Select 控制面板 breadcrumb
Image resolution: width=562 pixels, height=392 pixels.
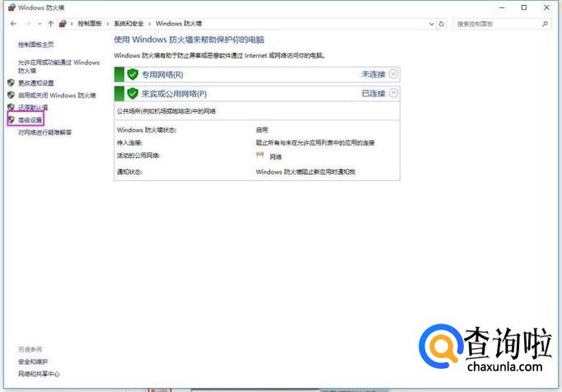coord(90,24)
